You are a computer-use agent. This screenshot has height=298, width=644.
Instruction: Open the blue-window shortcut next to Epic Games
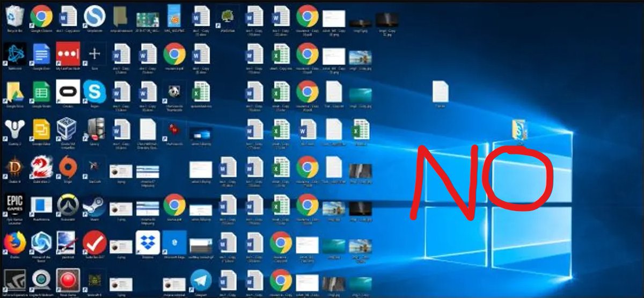(41, 205)
